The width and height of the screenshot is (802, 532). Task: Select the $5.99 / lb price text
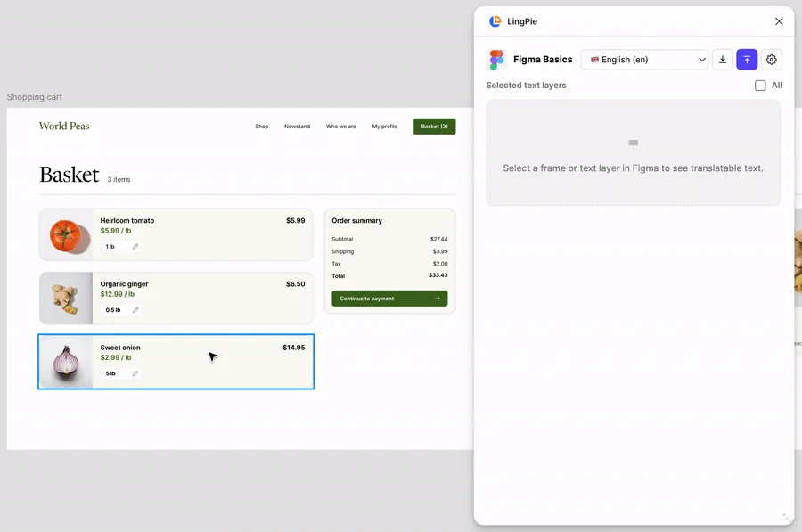(116, 231)
